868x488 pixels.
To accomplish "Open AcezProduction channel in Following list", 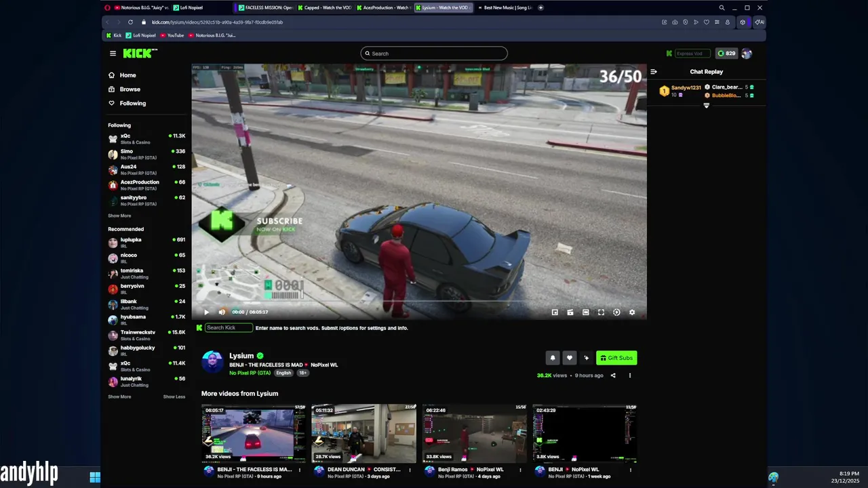I will (146, 185).
